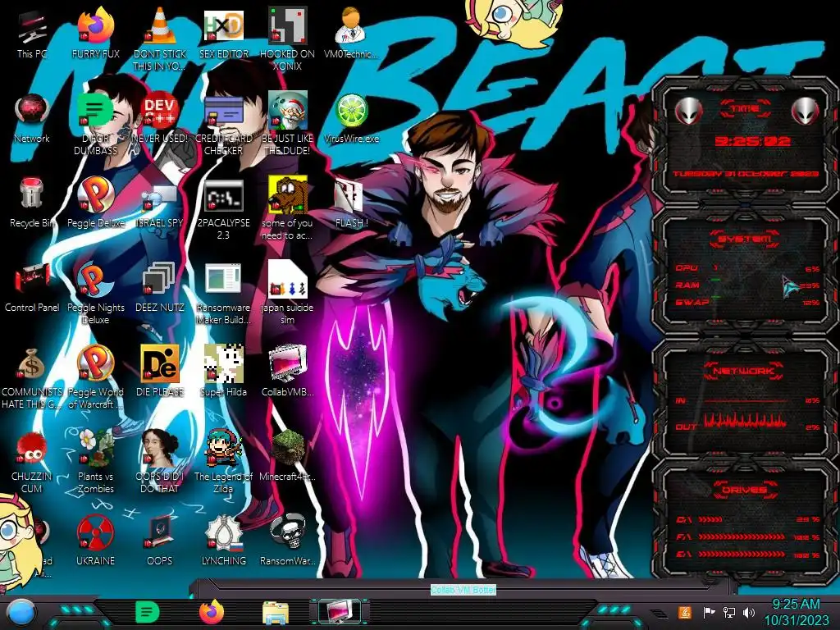Select the NEVER USED! Dev C++ shortcut

coord(160,111)
